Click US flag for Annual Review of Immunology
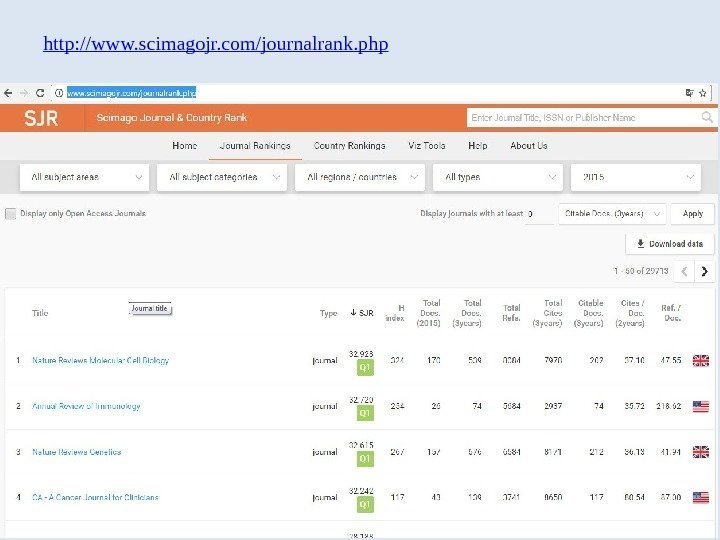 point(701,406)
